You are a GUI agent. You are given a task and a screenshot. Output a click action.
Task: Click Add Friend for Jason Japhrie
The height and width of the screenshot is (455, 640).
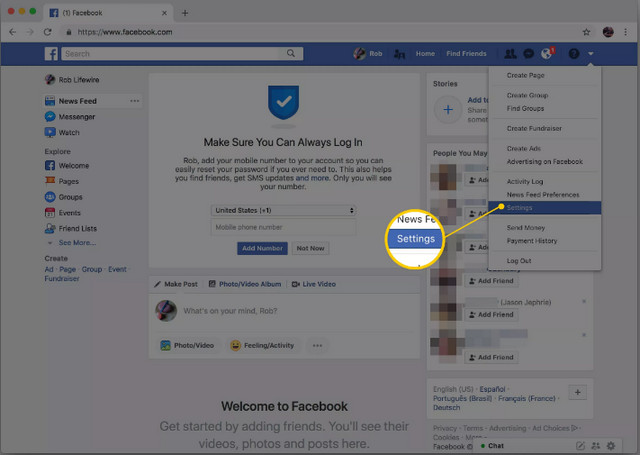(491, 315)
